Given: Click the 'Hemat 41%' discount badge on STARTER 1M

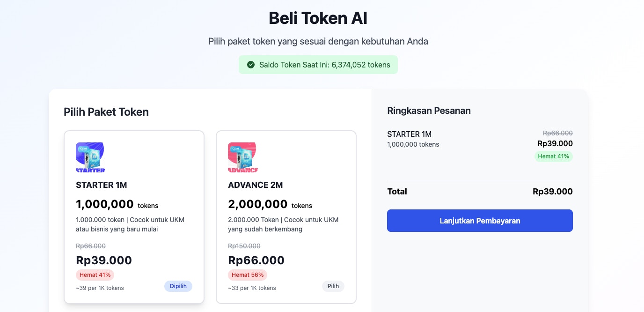Looking at the screenshot, I should point(95,275).
